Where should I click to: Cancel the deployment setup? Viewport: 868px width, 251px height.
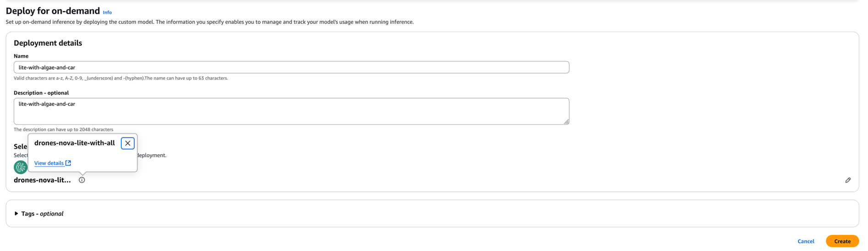tap(806, 241)
